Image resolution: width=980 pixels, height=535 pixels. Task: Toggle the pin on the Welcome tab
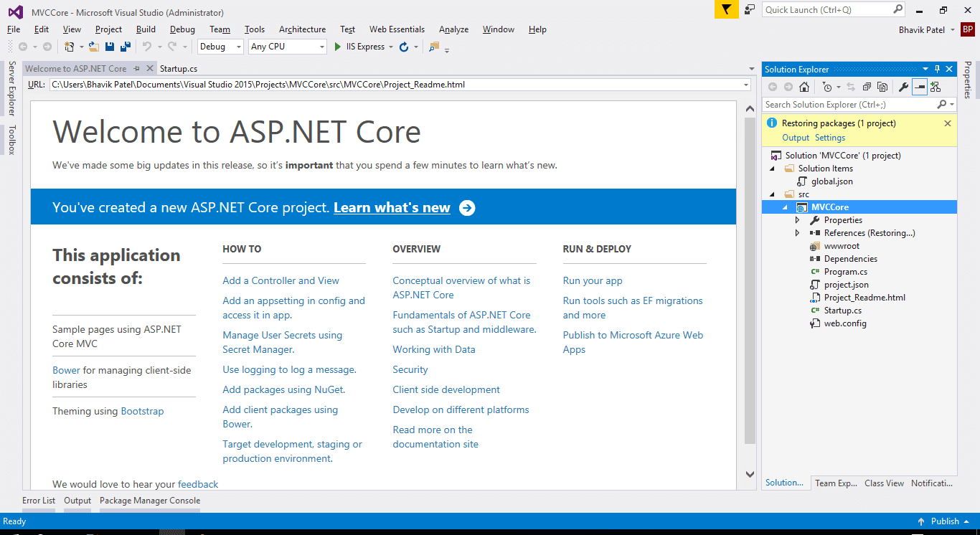136,68
